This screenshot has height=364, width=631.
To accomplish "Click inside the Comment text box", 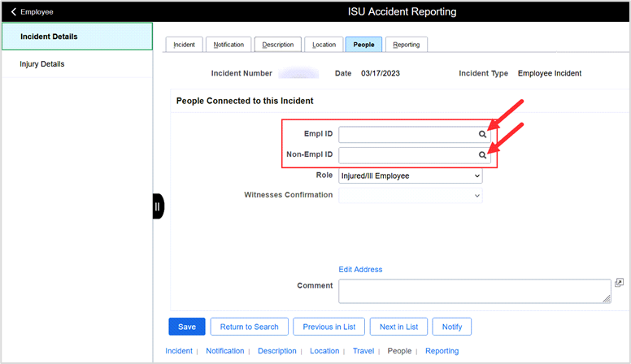I will pyautogui.click(x=474, y=291).
